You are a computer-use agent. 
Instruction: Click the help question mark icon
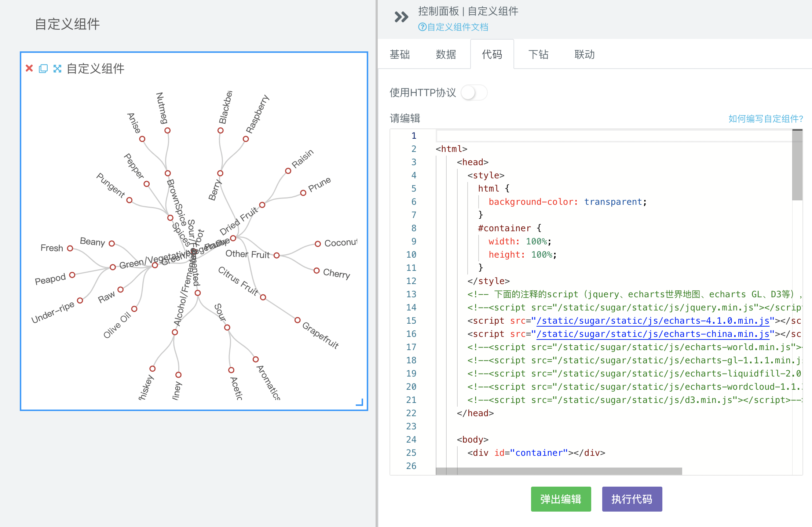tap(422, 27)
